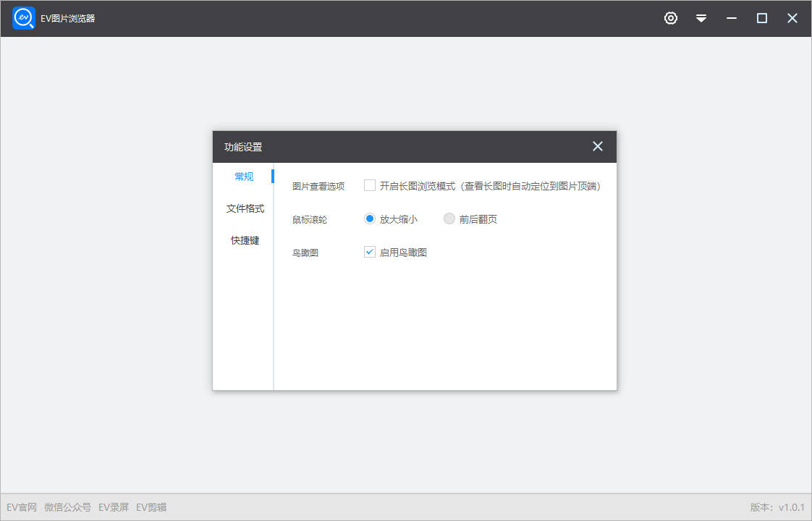Image resolution: width=812 pixels, height=521 pixels.
Task: Select the 放大缩小 mouse wheel option
Action: [370, 219]
